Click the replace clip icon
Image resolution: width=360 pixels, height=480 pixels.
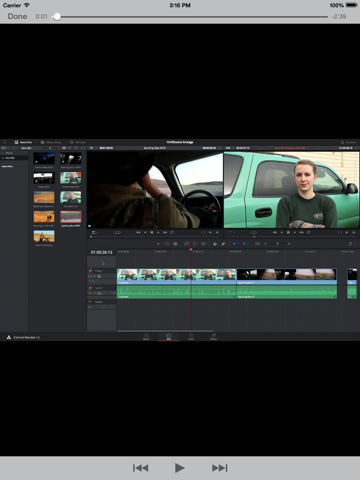(204, 244)
